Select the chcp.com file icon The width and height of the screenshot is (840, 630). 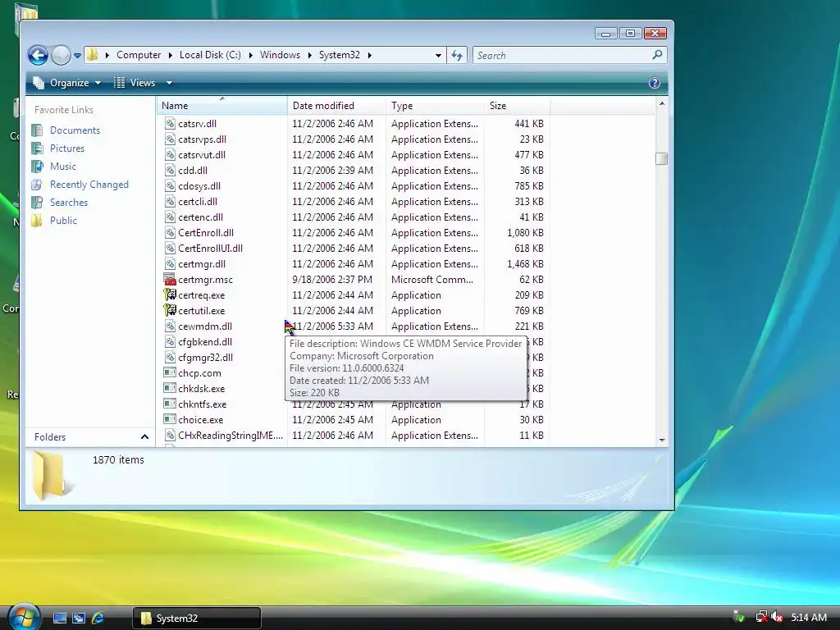point(170,372)
